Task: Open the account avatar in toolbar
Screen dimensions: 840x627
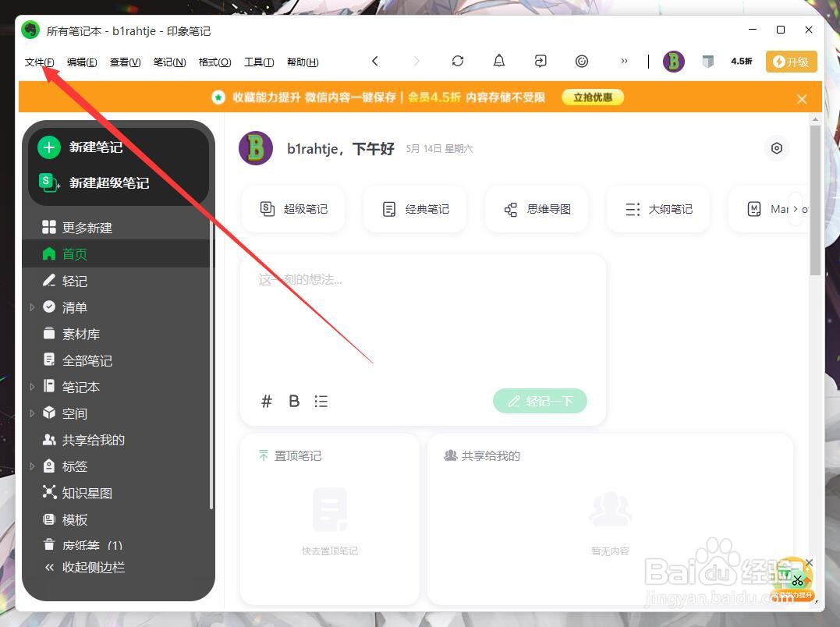Action: click(x=673, y=62)
